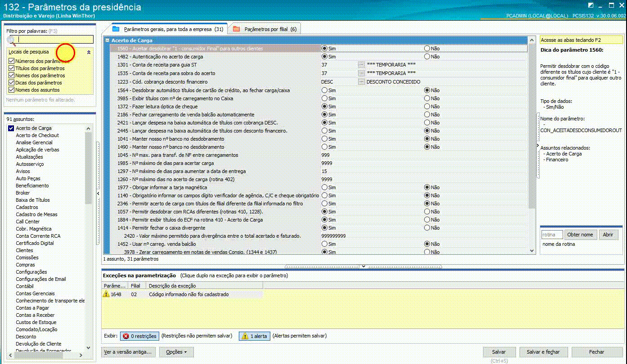Click the Salvar e fechar button
This screenshot has height=364, width=627.
[x=543, y=352]
